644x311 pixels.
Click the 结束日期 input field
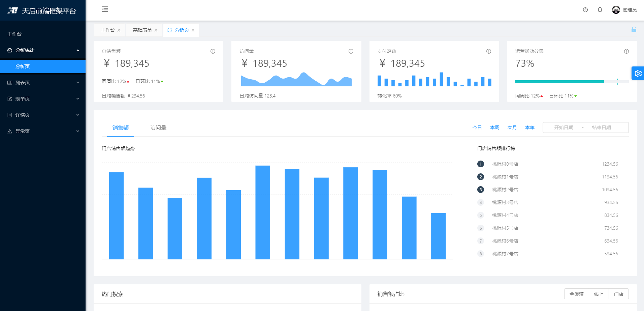tap(602, 128)
